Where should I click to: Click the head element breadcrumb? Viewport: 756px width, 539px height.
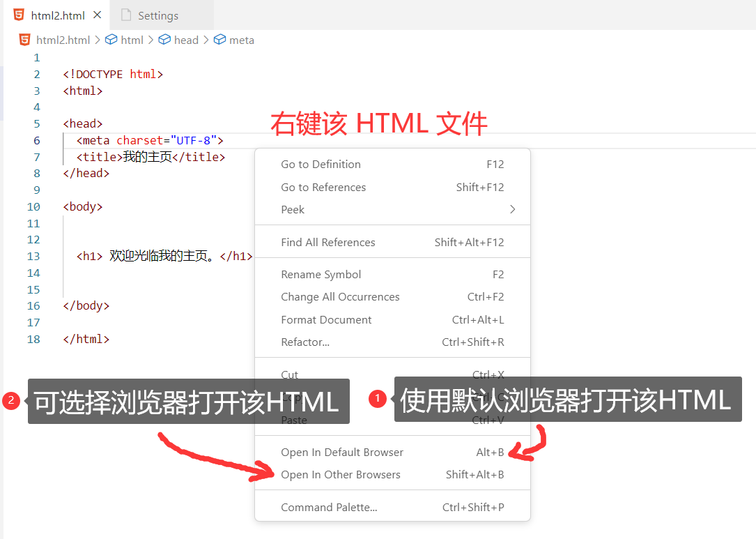pos(186,40)
